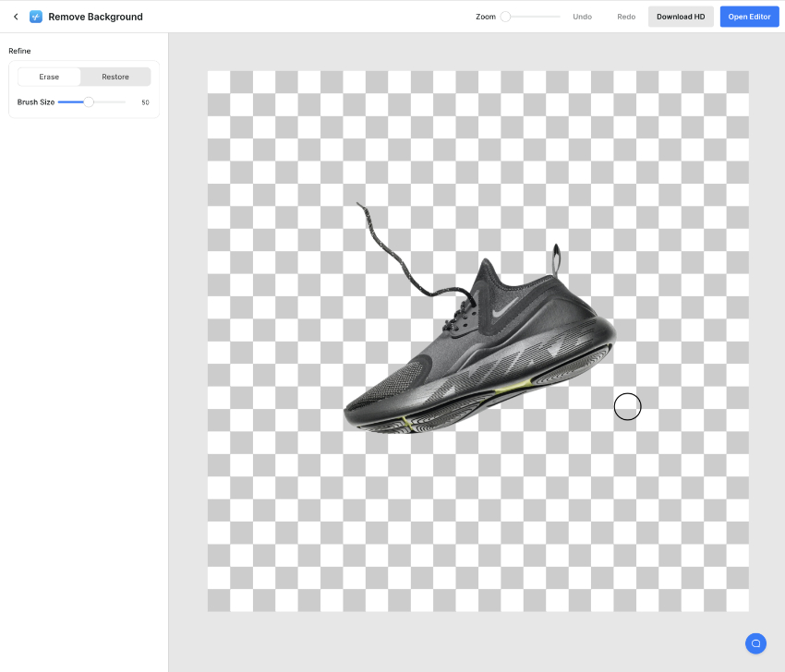785x672 pixels.
Task: Click the Refine section label
Action: [x=19, y=51]
